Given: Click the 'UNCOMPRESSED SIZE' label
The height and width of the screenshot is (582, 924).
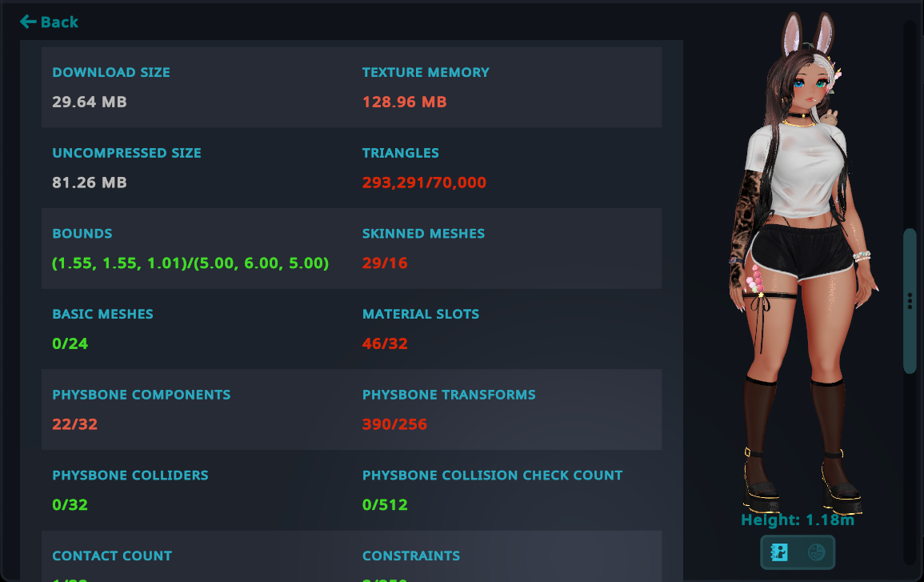Looking at the screenshot, I should [126, 154].
